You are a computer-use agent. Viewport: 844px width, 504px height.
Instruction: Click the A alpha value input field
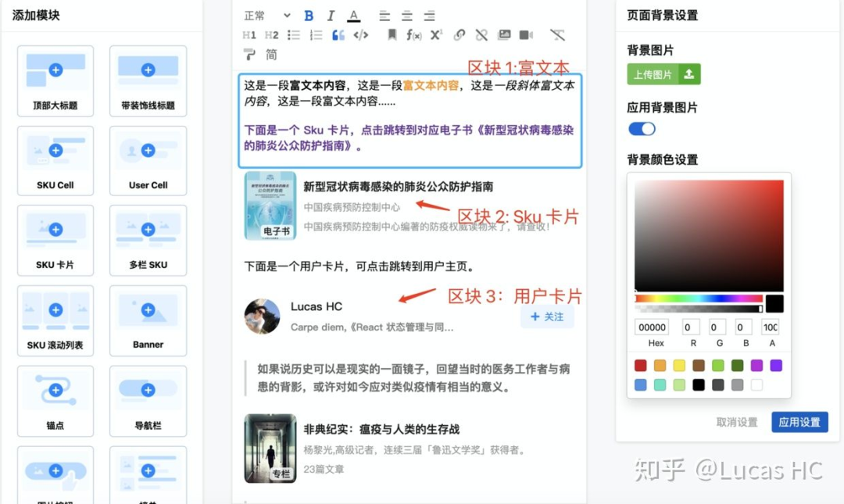[x=771, y=327]
